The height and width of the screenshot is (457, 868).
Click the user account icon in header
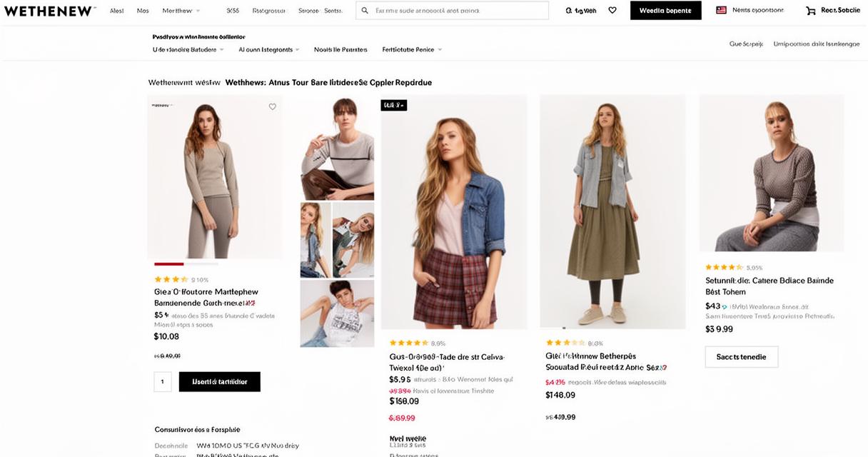pyautogui.click(x=569, y=11)
